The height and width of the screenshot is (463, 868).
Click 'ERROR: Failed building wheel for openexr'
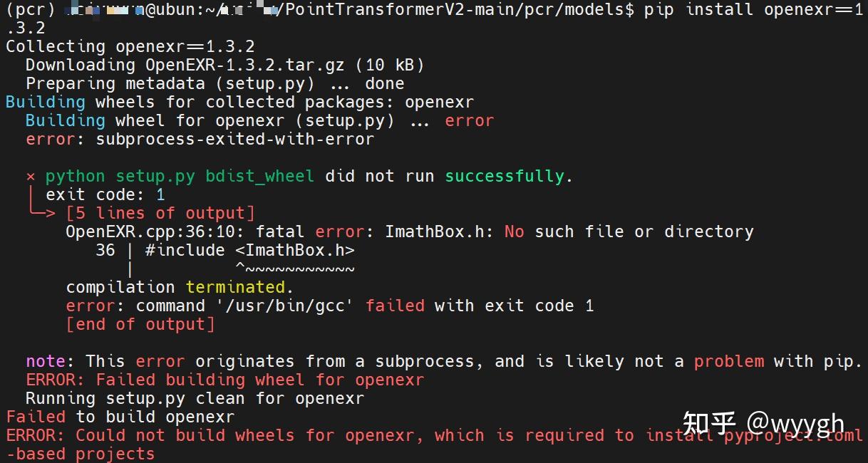(x=225, y=380)
